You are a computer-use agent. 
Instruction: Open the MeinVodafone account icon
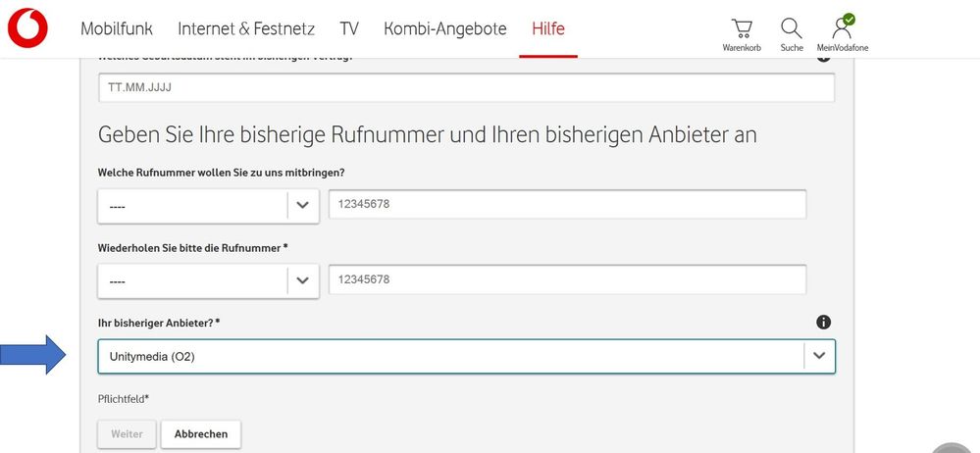(842, 33)
